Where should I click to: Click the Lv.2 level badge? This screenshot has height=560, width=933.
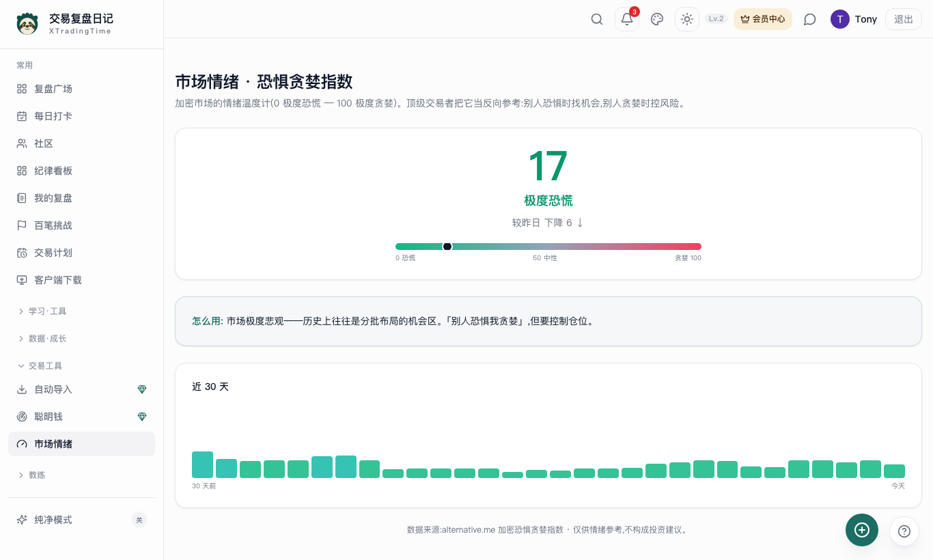[716, 19]
